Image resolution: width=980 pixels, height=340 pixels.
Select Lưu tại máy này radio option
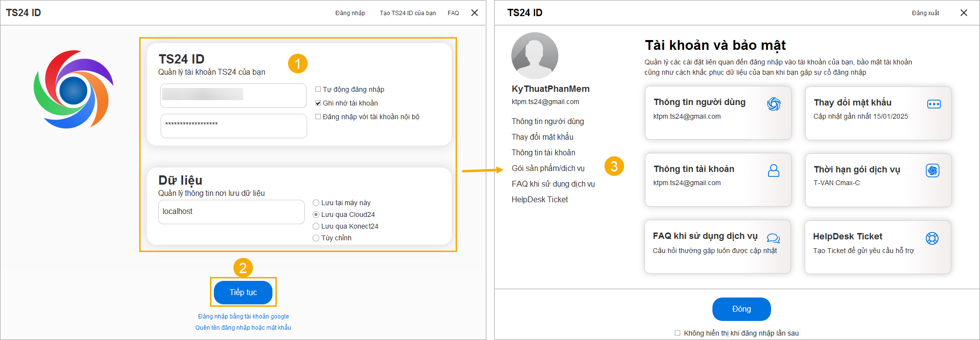pyautogui.click(x=316, y=203)
